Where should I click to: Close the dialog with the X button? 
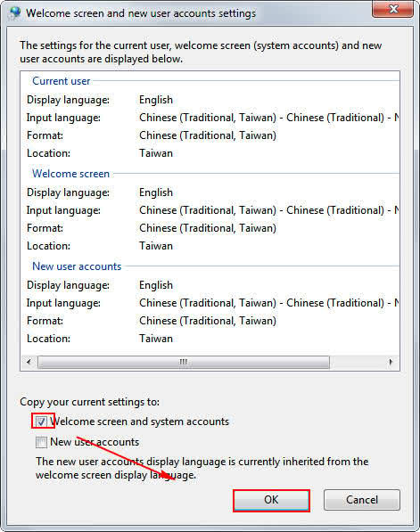click(393, 9)
